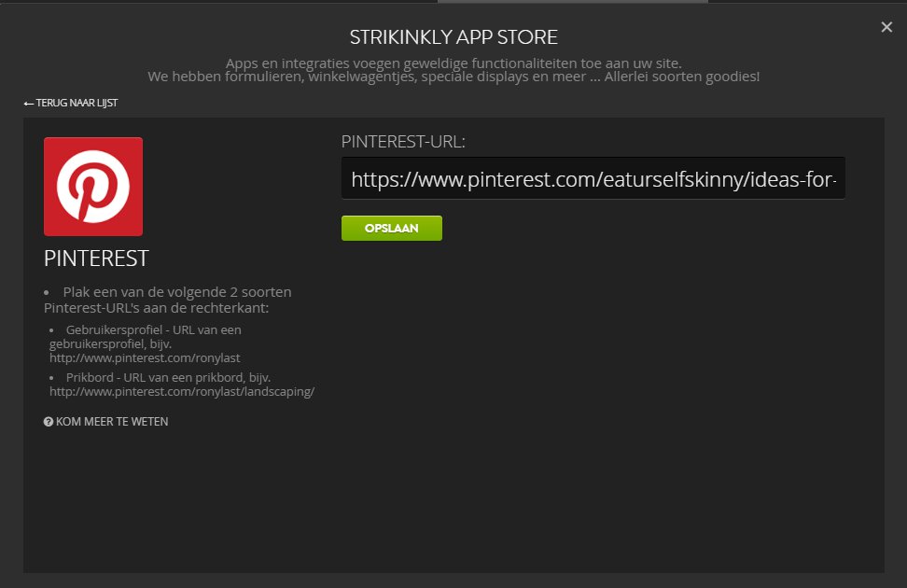Image resolution: width=907 pixels, height=588 pixels.
Task: Focus the Pinterest-URL input field
Action: pyautogui.click(x=593, y=178)
